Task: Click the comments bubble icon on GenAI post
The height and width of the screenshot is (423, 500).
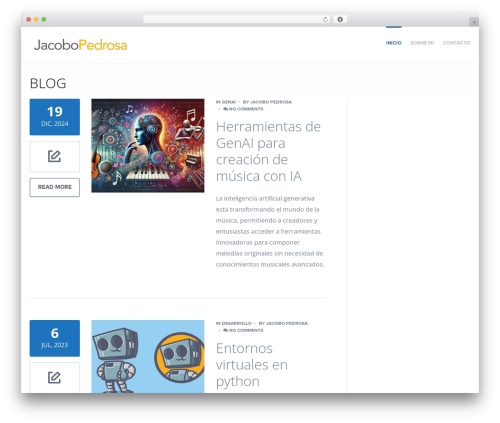Action: click(x=225, y=109)
